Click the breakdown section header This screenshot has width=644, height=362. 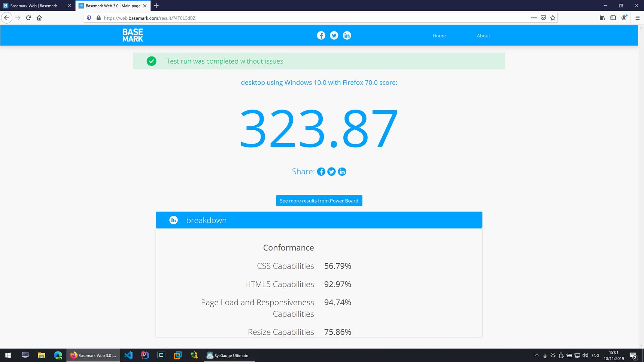click(319, 220)
